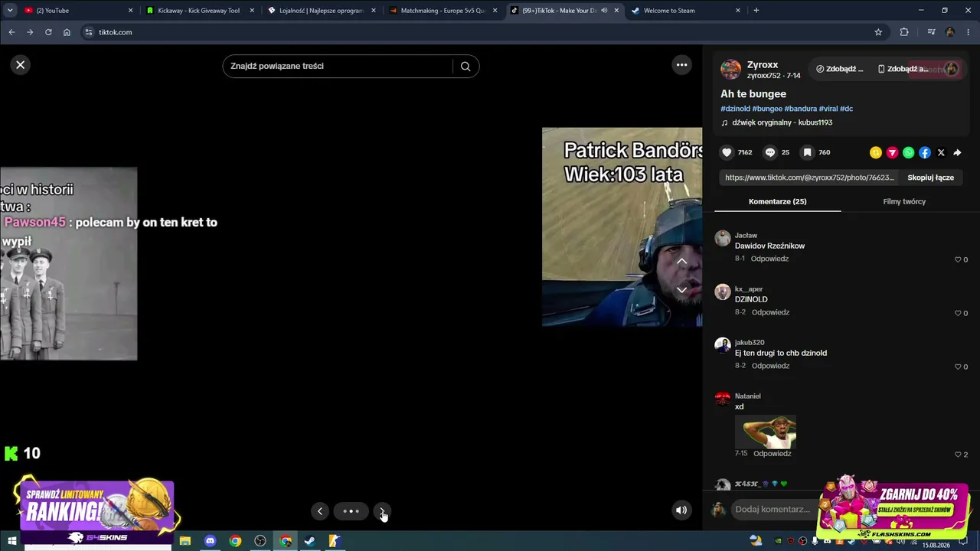This screenshot has width=980, height=551.
Task: Open the #bandura hashtag
Action: (801, 109)
